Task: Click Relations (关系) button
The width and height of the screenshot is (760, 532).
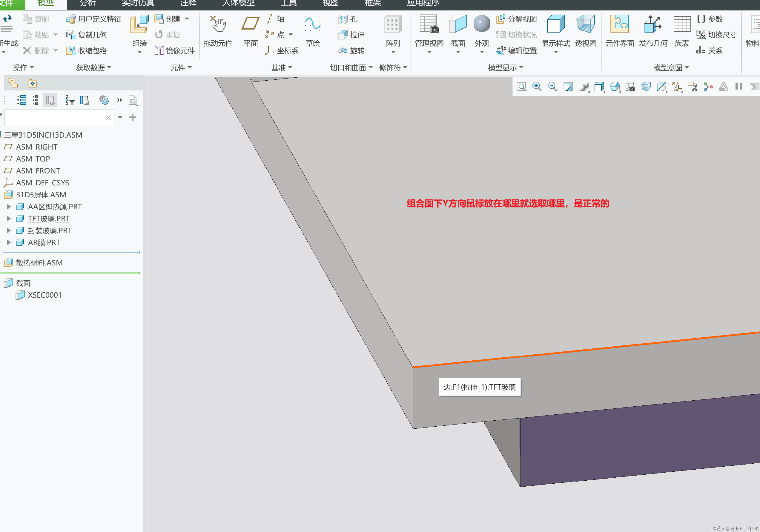Action: (709, 51)
